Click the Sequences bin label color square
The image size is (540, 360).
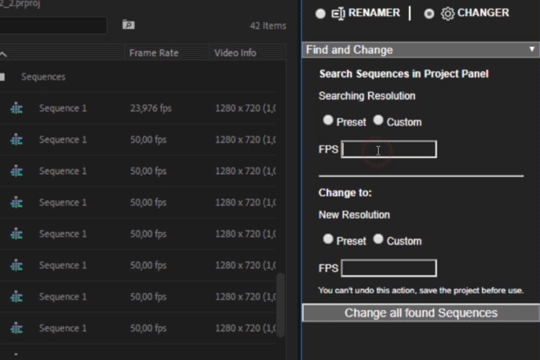tap(2, 77)
